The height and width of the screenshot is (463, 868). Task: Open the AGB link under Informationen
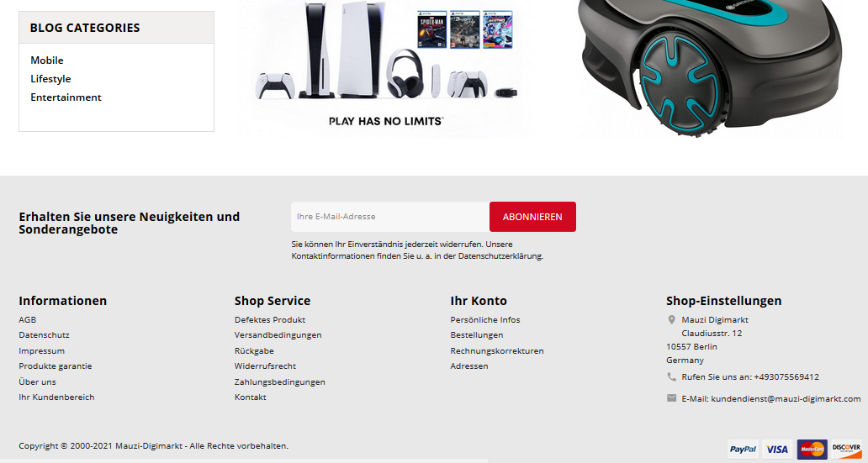pos(27,319)
